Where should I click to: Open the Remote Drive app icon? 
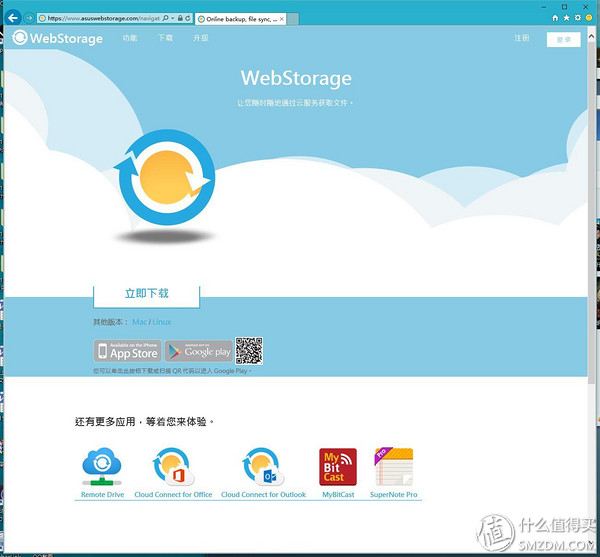[102, 467]
